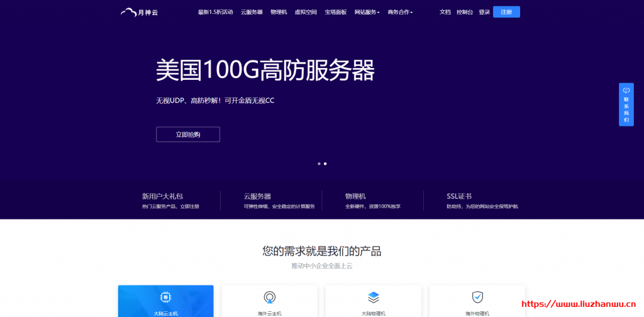Select the 大陆物理机 layers icon

coord(374,297)
